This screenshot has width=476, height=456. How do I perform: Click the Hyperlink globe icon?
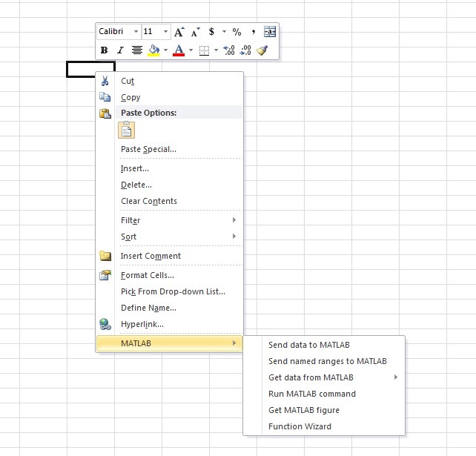coord(105,324)
